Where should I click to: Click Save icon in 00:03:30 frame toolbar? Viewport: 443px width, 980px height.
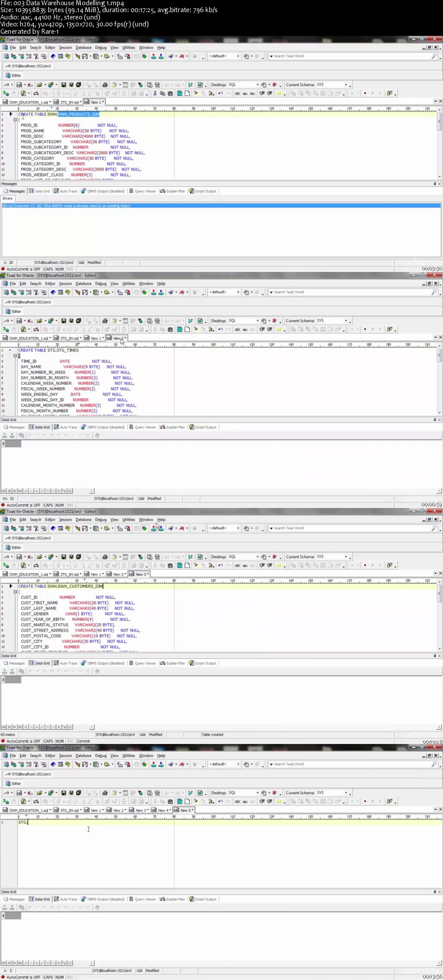click(64, 85)
